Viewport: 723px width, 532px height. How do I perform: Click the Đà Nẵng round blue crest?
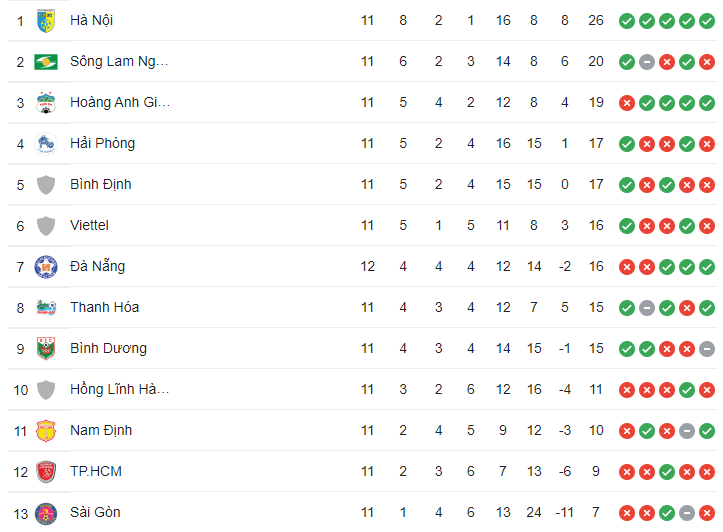pos(46,267)
